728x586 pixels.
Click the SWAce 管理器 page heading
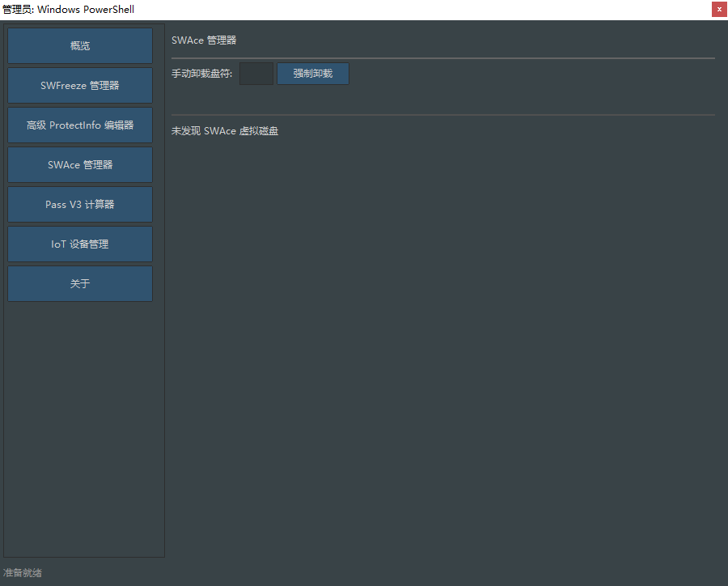[x=204, y=40]
